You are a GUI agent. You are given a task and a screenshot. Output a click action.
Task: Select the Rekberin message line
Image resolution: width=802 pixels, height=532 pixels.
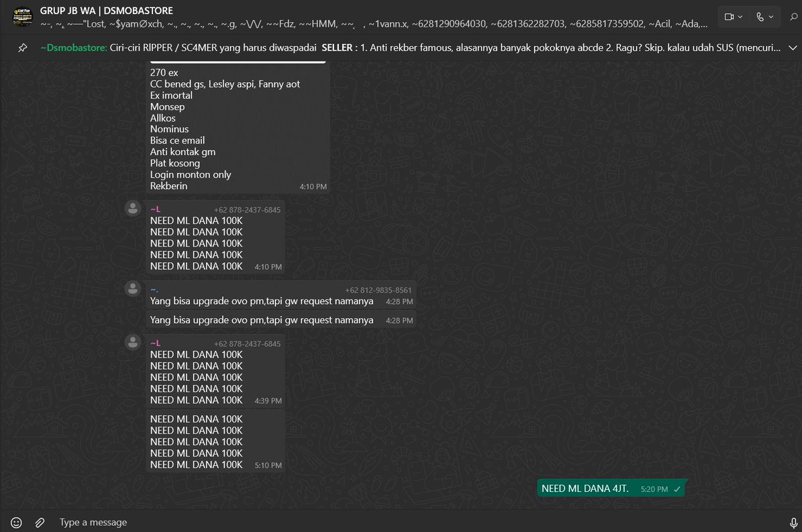(x=168, y=186)
